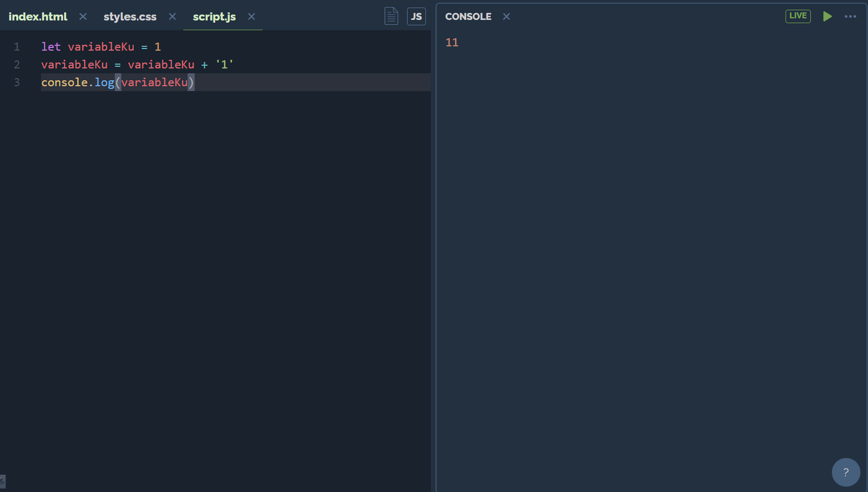868x492 pixels.
Task: Click the JS format icon in the toolbar
Action: (x=416, y=16)
